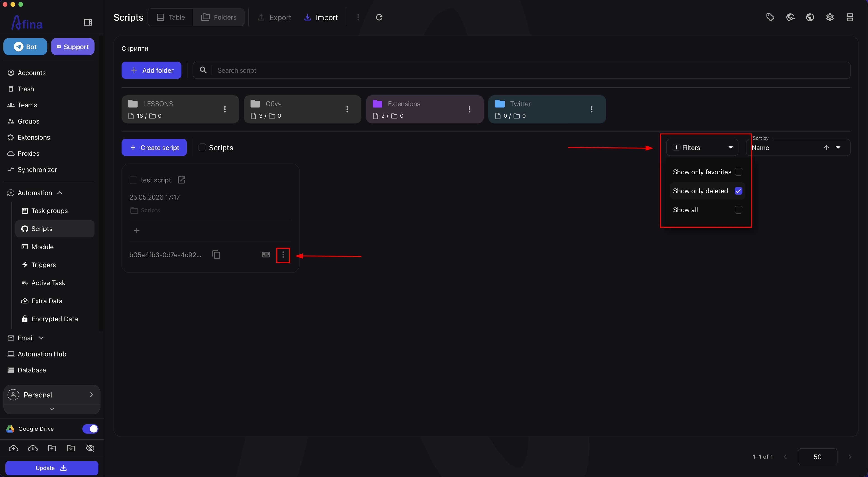Click the globe icon in top bar
Viewport: 868px width, 477px height.
pyautogui.click(x=810, y=17)
